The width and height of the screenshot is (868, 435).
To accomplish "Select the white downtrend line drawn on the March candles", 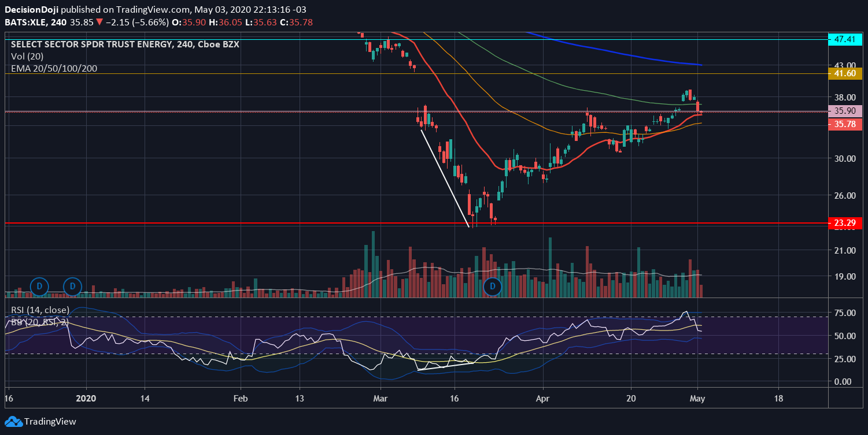I will point(444,179).
